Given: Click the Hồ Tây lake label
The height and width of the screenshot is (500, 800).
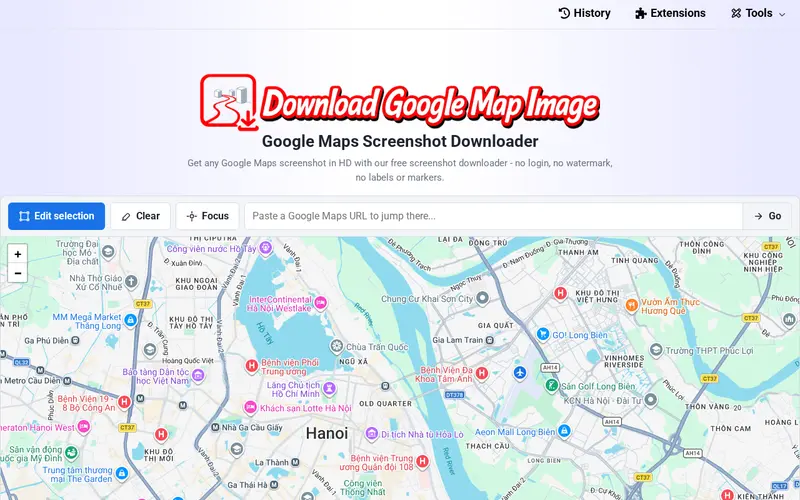Looking at the screenshot, I should (x=265, y=333).
